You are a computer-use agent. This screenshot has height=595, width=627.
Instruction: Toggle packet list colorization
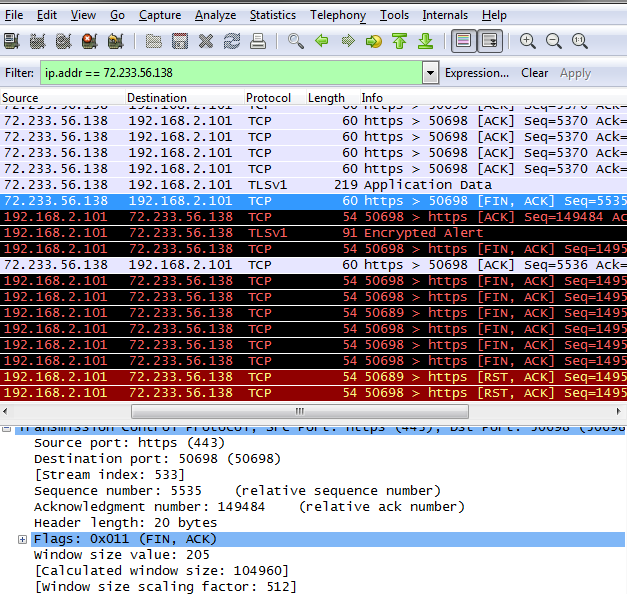463,41
